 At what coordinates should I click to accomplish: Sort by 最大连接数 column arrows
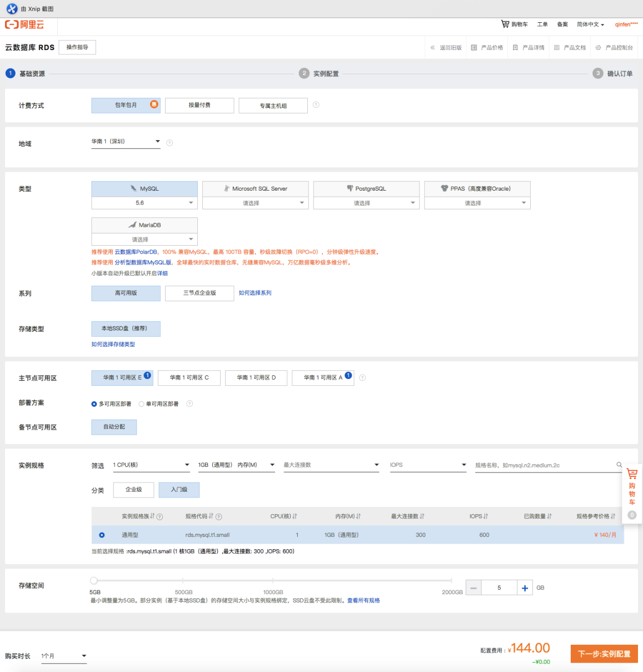[422, 516]
